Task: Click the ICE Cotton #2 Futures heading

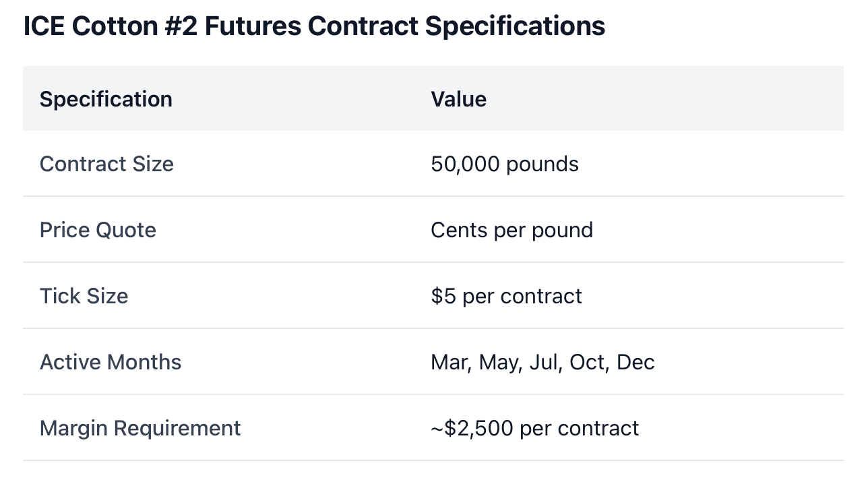Action: tap(314, 26)
